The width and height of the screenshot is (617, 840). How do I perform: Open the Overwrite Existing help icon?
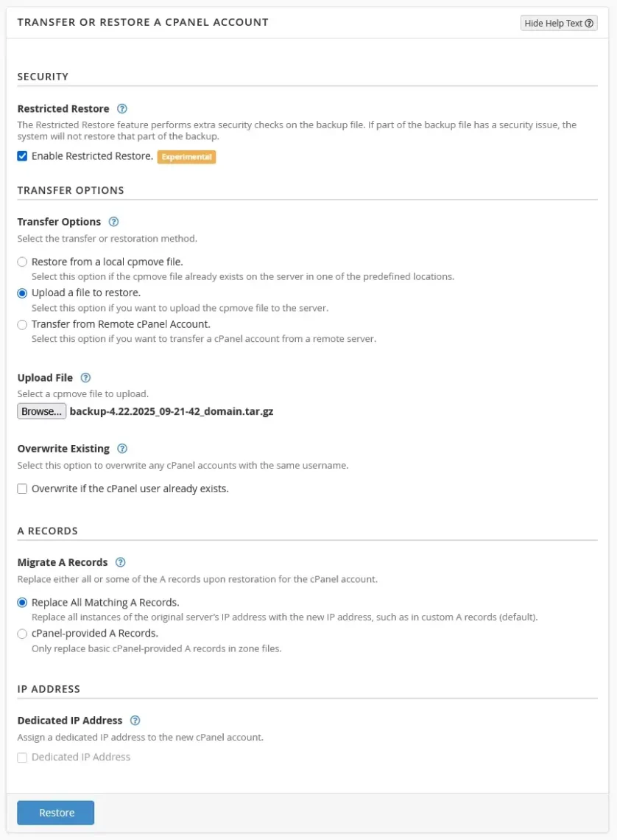(122, 448)
